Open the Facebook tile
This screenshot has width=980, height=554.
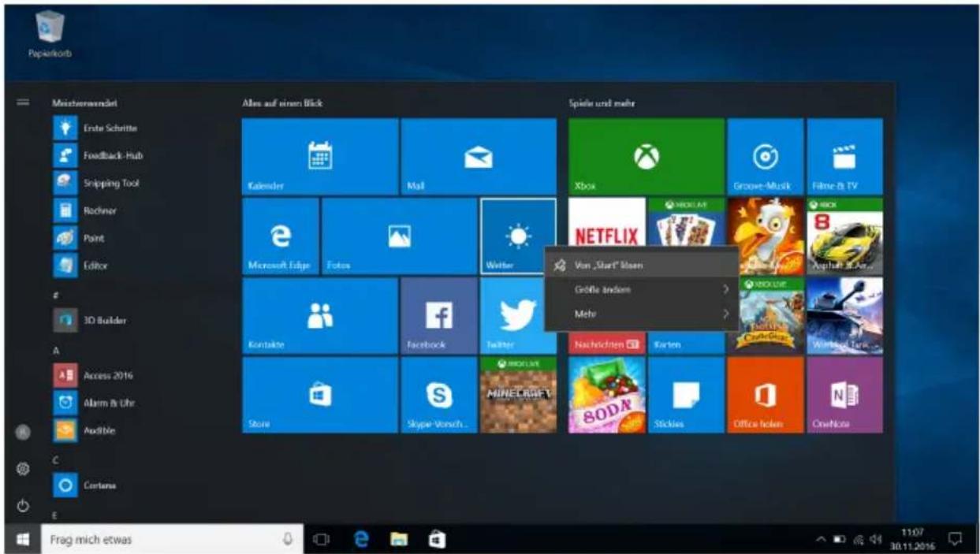(x=438, y=315)
